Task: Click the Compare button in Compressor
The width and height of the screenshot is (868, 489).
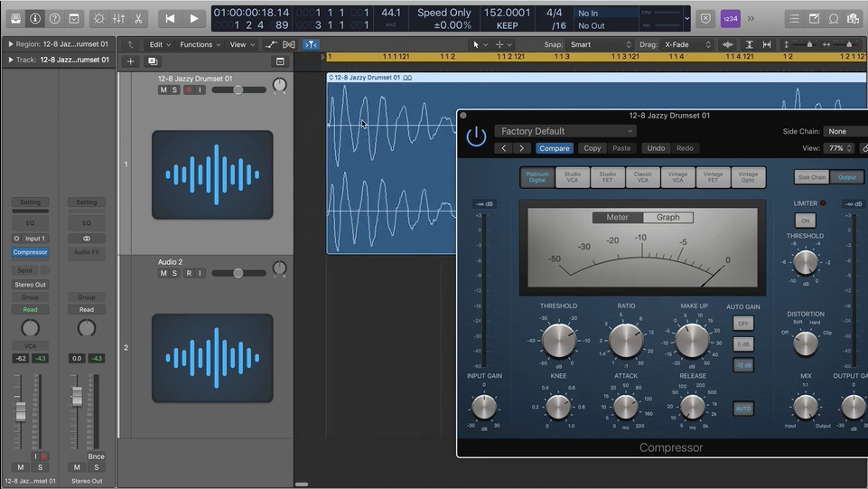Action: [x=554, y=148]
